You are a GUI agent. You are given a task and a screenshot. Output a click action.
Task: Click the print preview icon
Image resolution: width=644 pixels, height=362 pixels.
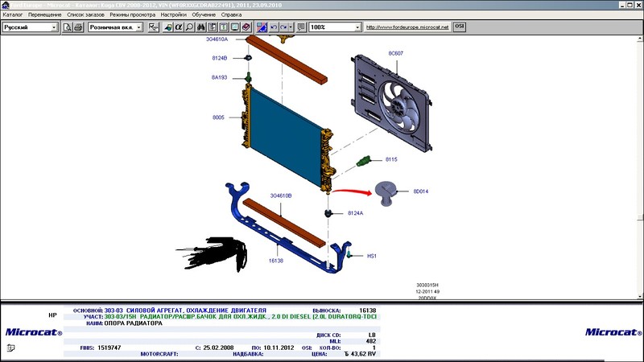pyautogui.click(x=67, y=27)
